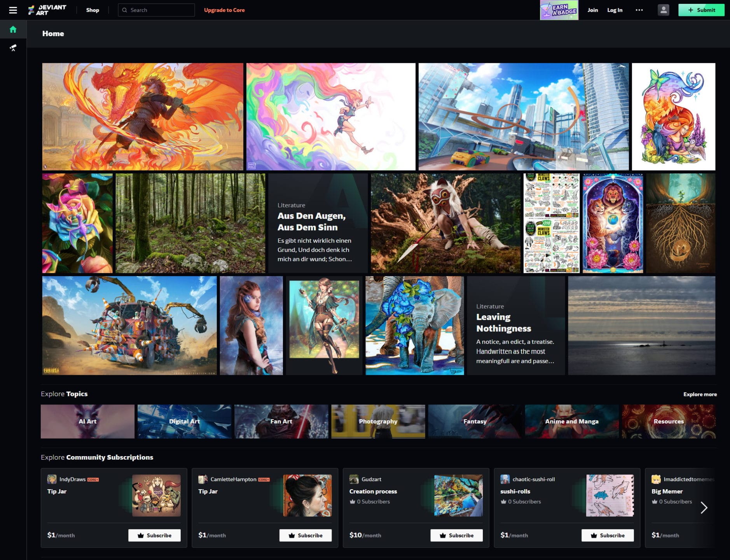Select the Home sidebar icon
This screenshot has width=730, height=560.
13,30
